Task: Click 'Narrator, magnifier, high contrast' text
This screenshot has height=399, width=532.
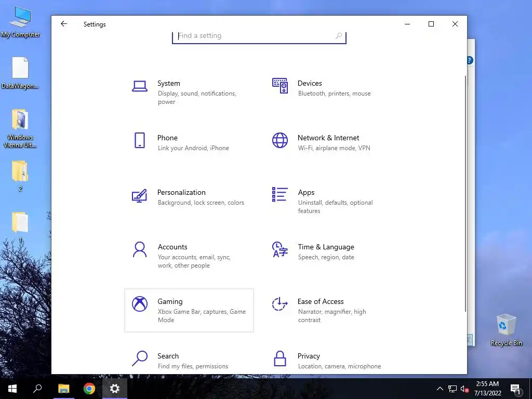Action: (x=332, y=315)
